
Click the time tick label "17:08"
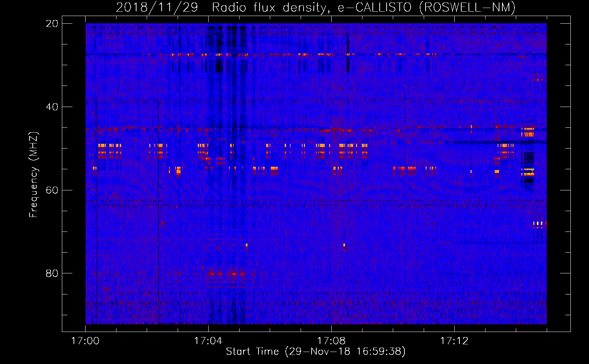(331, 341)
